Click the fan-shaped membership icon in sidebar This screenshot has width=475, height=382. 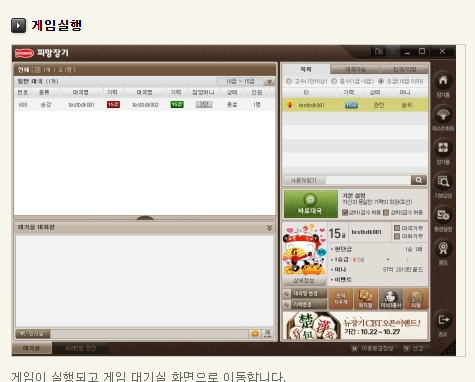click(x=443, y=115)
